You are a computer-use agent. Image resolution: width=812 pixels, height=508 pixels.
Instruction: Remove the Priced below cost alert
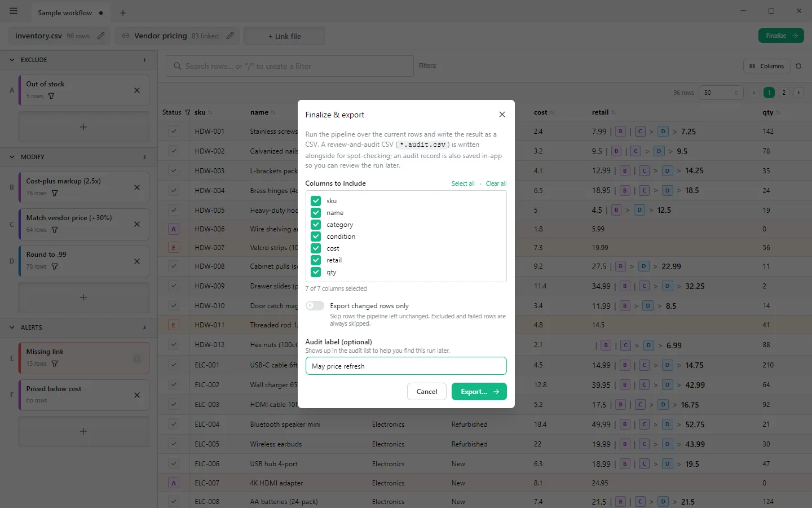click(x=137, y=395)
